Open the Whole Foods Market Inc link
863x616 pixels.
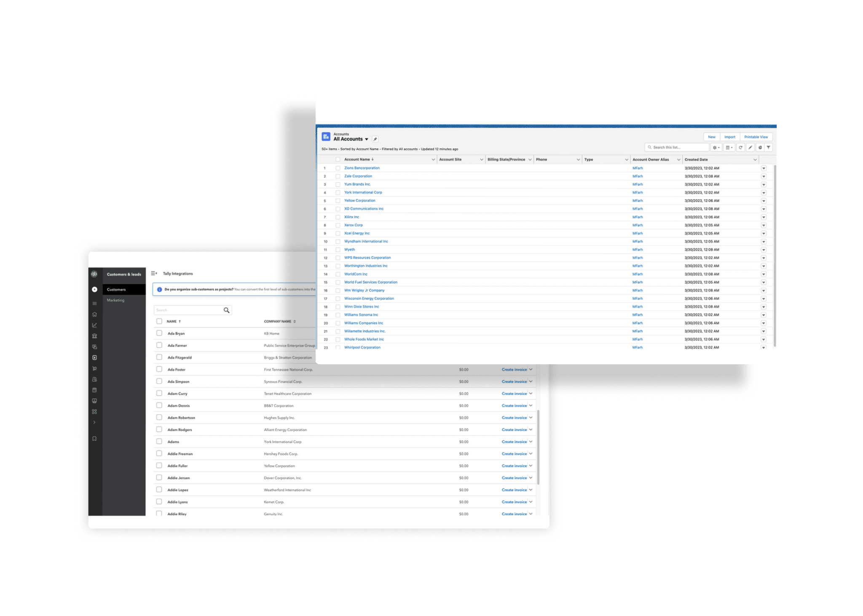pos(364,339)
